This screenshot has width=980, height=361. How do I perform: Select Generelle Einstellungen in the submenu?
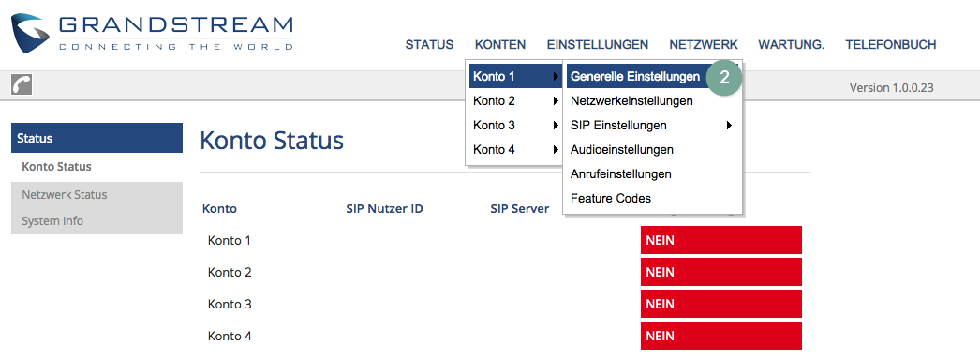(x=635, y=77)
